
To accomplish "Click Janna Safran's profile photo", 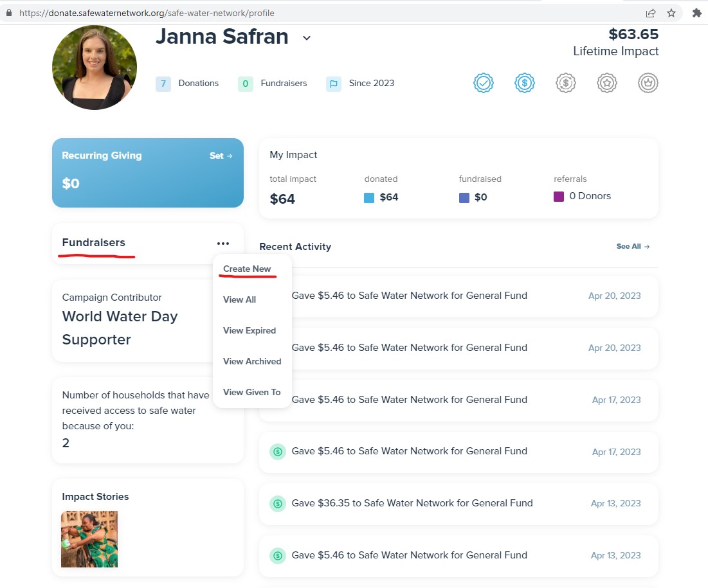I will (95, 67).
